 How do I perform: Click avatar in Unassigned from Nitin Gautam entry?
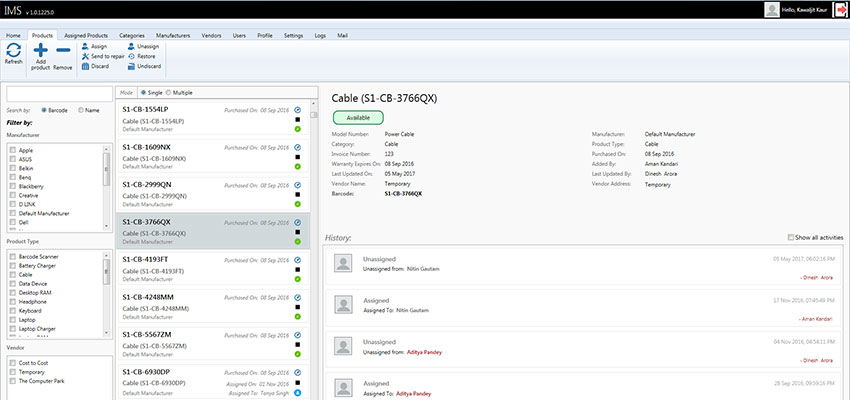pyautogui.click(x=343, y=263)
